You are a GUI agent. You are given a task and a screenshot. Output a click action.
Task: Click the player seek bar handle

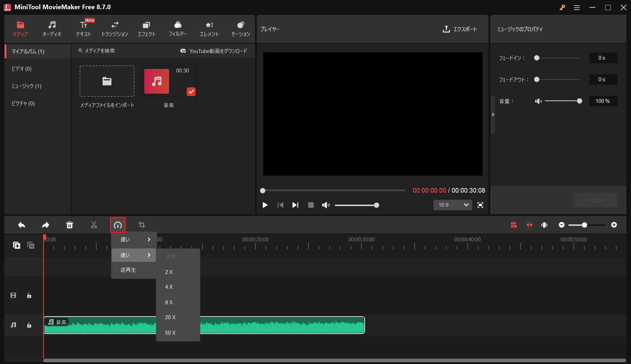tap(262, 190)
